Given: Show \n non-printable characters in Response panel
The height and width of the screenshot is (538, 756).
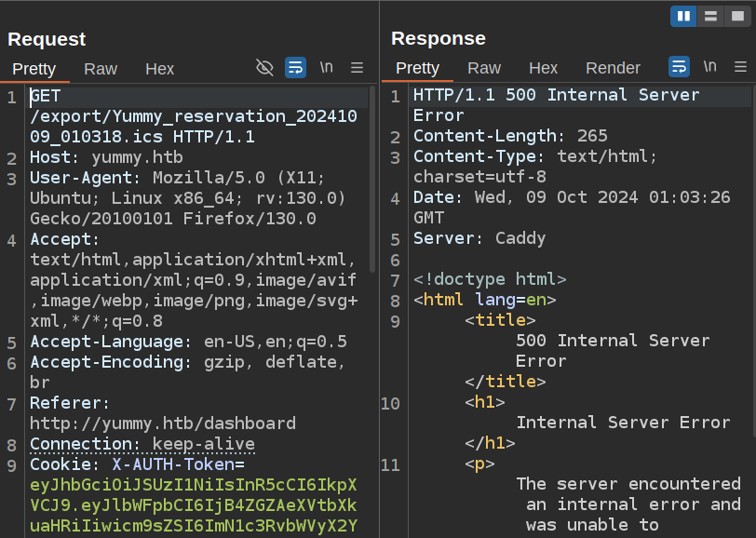Looking at the screenshot, I should (709, 67).
